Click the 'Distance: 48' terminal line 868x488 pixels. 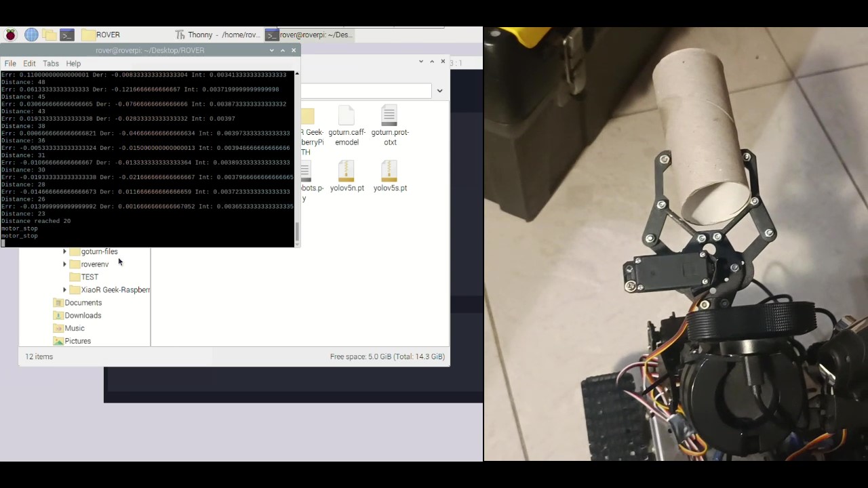[x=23, y=82]
